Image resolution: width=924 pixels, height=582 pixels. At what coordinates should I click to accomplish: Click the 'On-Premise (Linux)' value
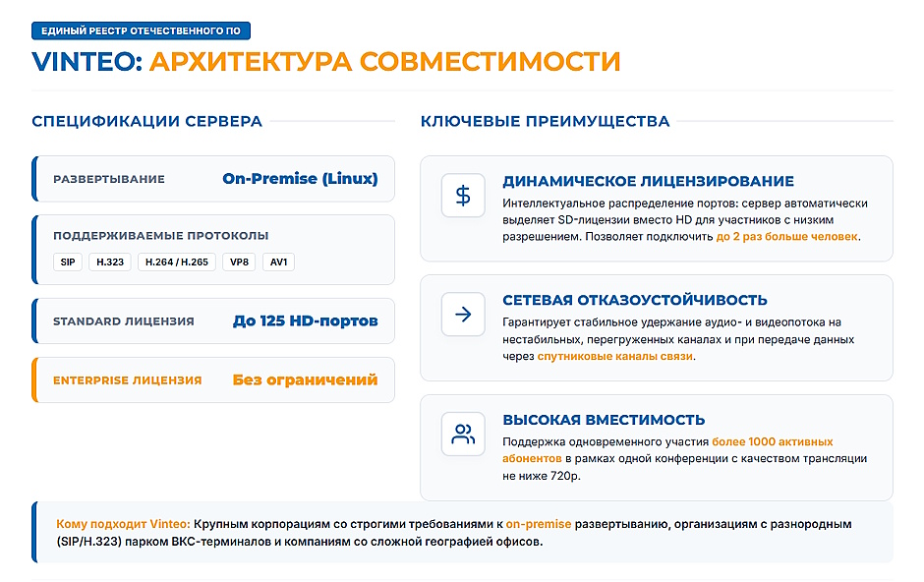pyautogui.click(x=300, y=179)
